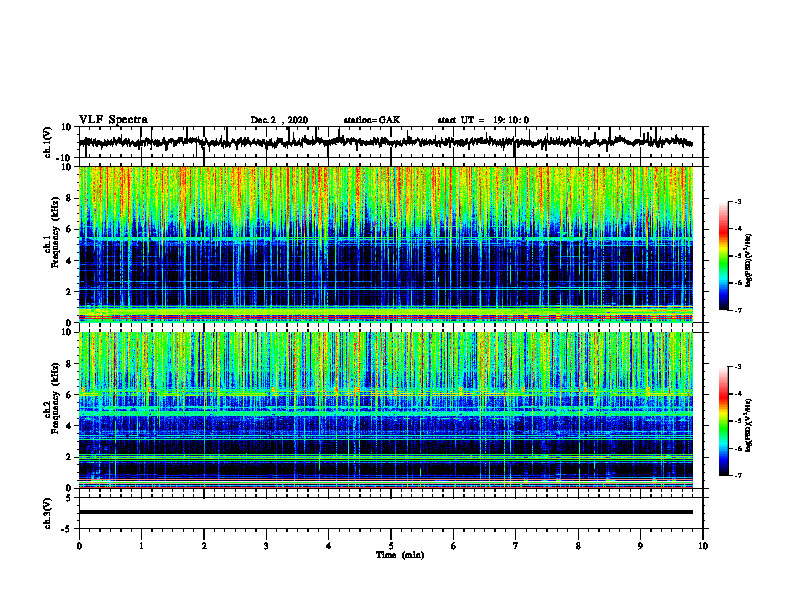The height and width of the screenshot is (612, 792).
Task: Click the ch.2 colorbar 'log(PSD)' label
Action: click(749, 425)
